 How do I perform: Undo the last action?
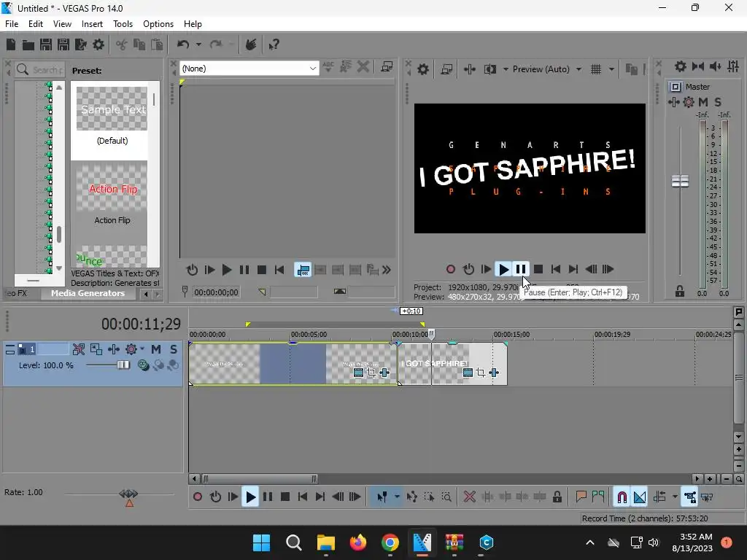183,44
